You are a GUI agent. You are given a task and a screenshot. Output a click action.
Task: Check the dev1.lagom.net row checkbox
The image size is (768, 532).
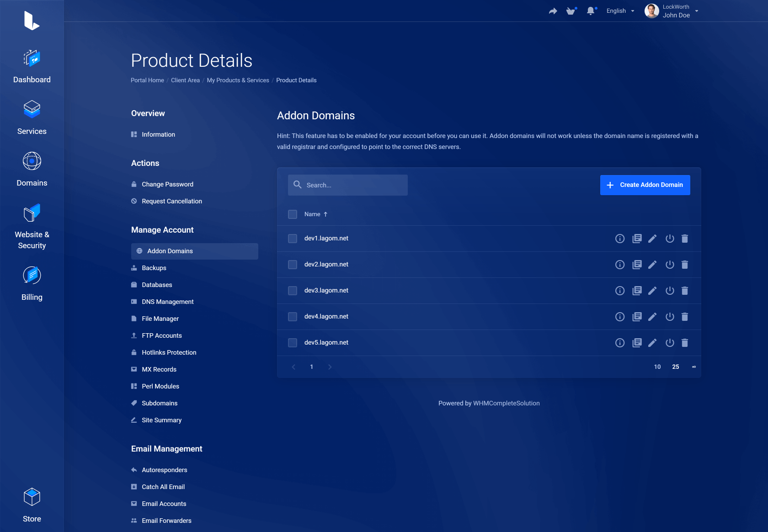point(293,239)
